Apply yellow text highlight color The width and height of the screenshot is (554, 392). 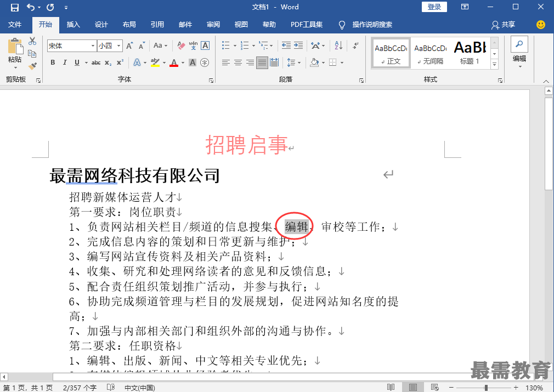point(155,63)
